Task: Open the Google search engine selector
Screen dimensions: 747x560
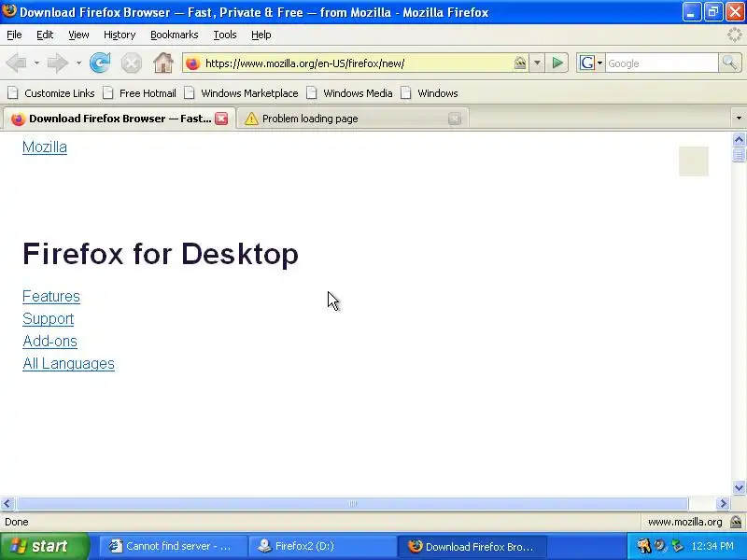Action: coord(591,63)
